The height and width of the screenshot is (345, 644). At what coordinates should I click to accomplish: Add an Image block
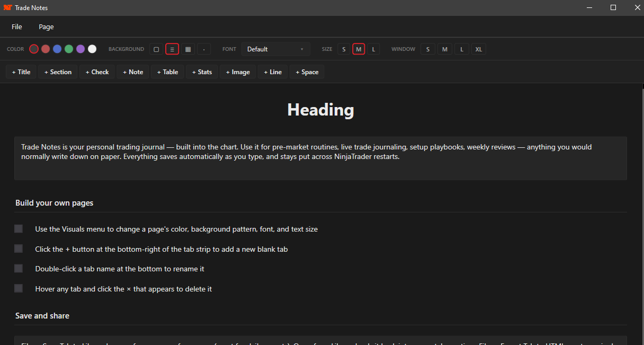[x=238, y=72]
